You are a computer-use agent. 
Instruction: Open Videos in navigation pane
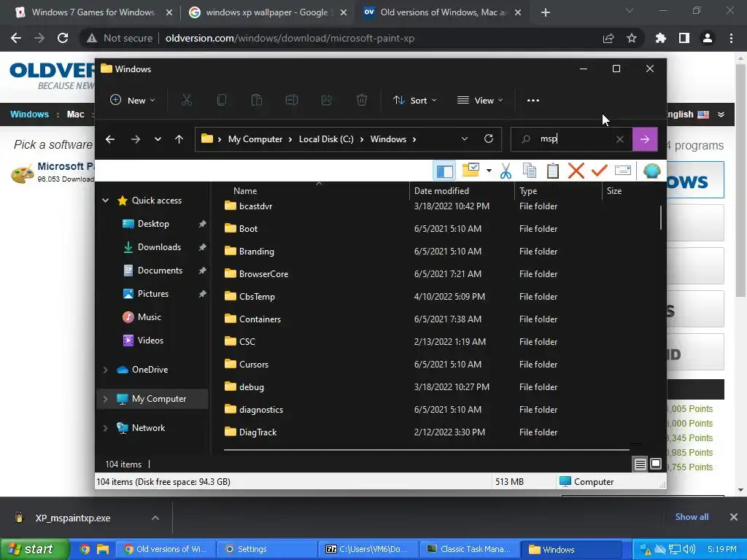(150, 341)
